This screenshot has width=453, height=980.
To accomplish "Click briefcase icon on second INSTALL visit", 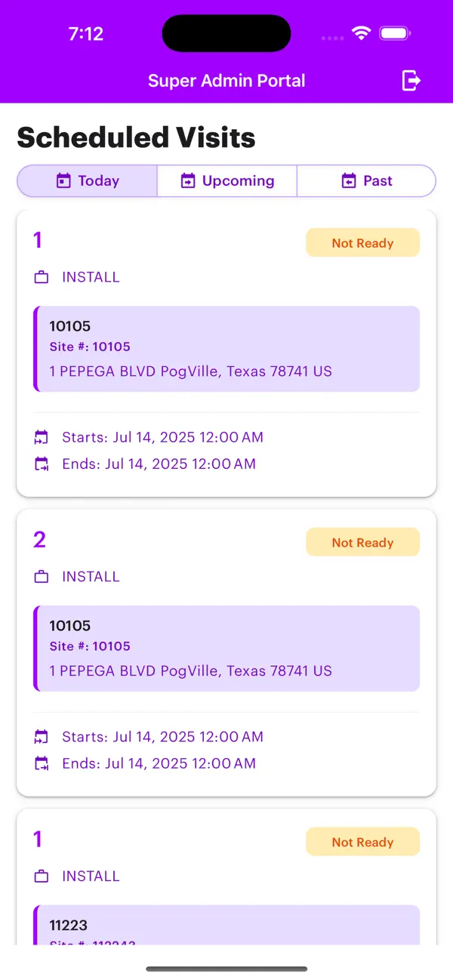I will tap(42, 577).
